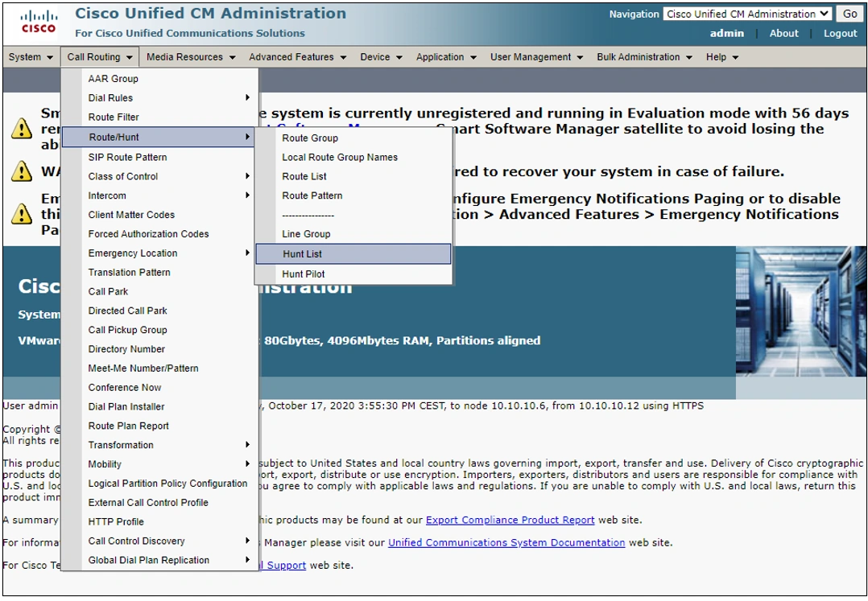Select Conference Now entry
The height and width of the screenshot is (601, 868).
pyautogui.click(x=159, y=388)
